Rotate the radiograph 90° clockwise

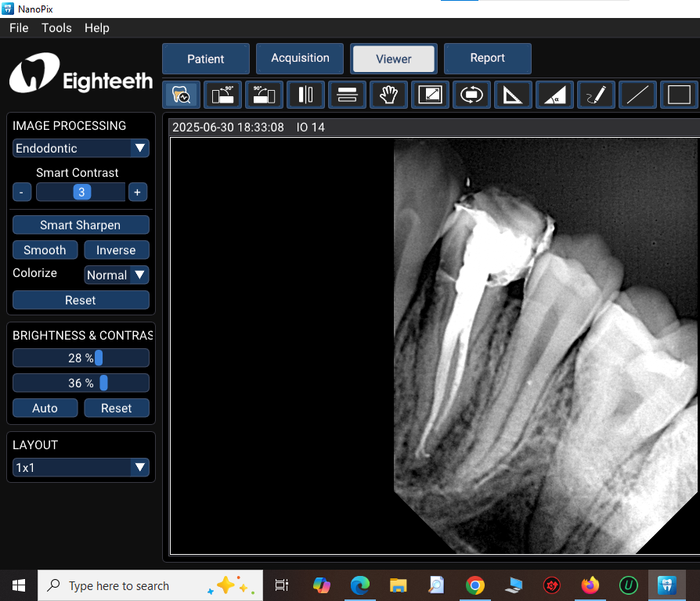pos(264,94)
